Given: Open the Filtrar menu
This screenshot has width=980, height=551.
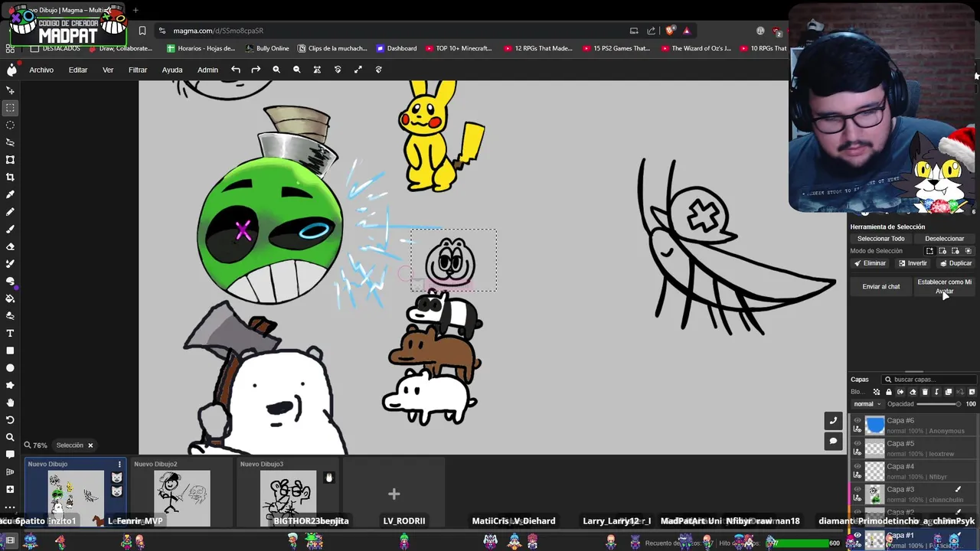Looking at the screenshot, I should [x=138, y=70].
